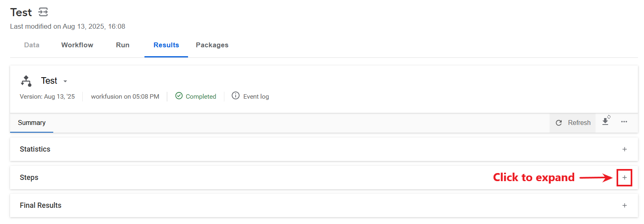This screenshot has height=224, width=644.
Task: Click the green Completed checkmark icon
Action: point(179,96)
